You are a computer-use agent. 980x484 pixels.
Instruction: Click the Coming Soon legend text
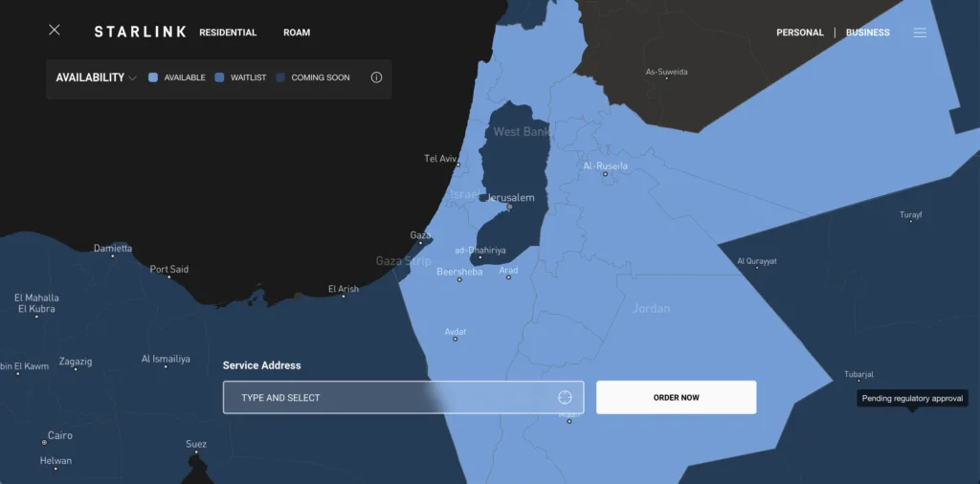(321, 77)
